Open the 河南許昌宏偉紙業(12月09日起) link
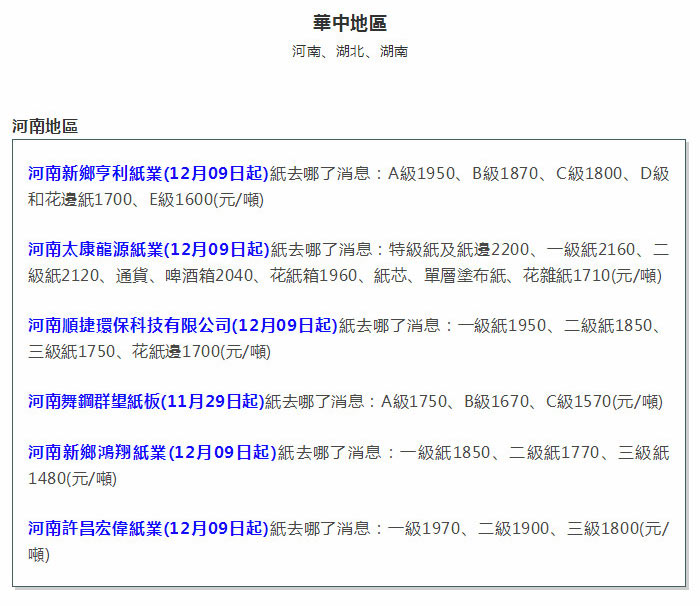Image resolution: width=700 pixels, height=606 pixels. coord(148,528)
